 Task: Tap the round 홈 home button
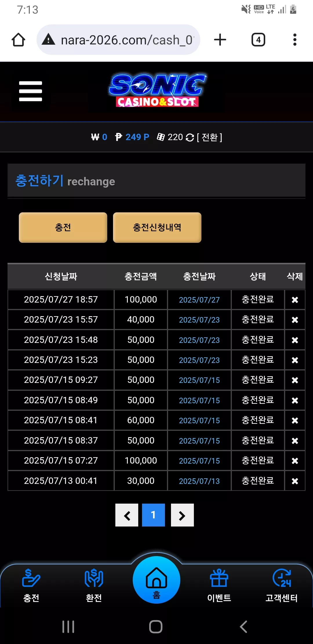pyautogui.click(x=156, y=580)
